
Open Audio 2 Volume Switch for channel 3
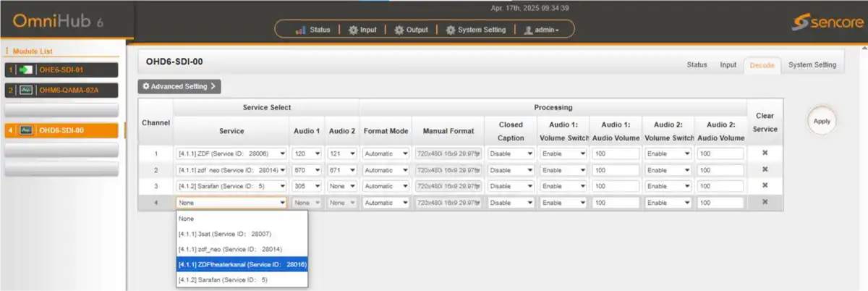coord(668,187)
